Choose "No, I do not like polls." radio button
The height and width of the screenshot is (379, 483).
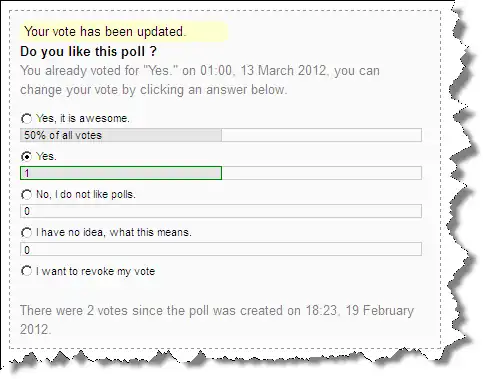coord(26,194)
